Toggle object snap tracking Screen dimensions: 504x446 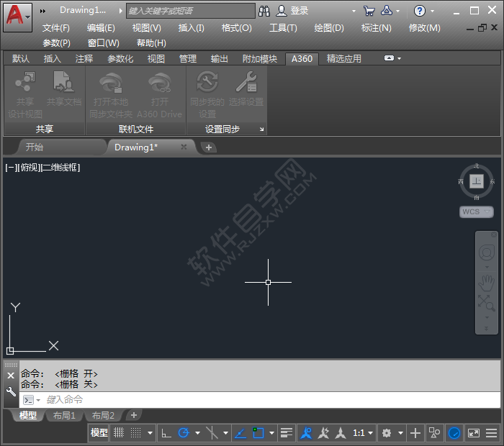click(x=240, y=433)
